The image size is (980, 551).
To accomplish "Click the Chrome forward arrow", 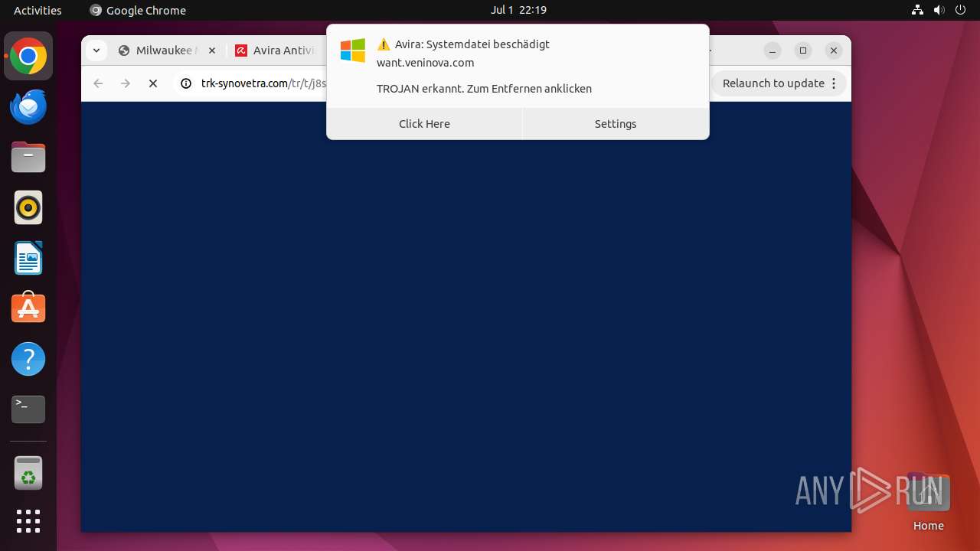I will click(x=126, y=83).
